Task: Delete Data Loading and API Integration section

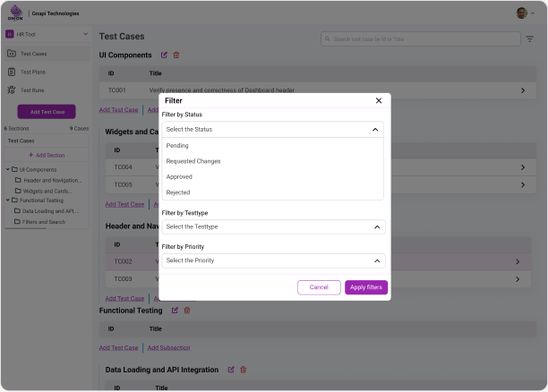Action: pos(244,370)
